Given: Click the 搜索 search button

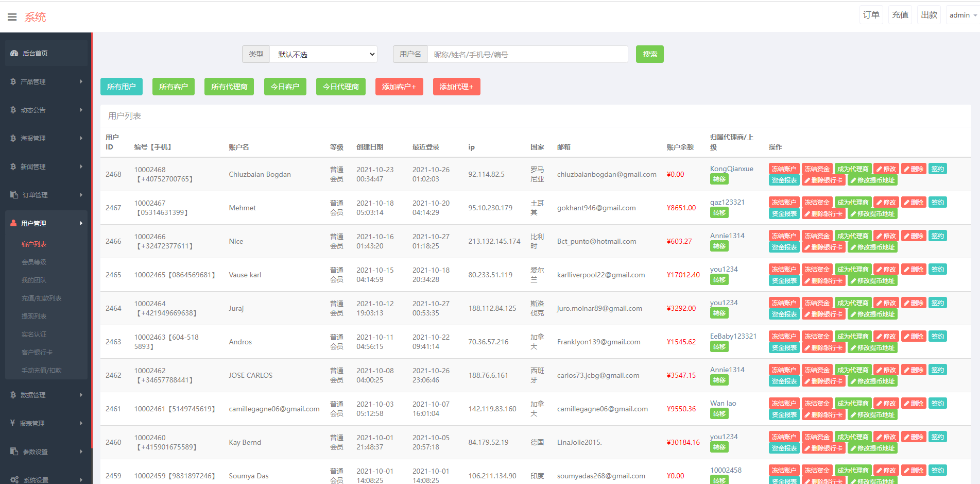Looking at the screenshot, I should pyautogui.click(x=649, y=54).
